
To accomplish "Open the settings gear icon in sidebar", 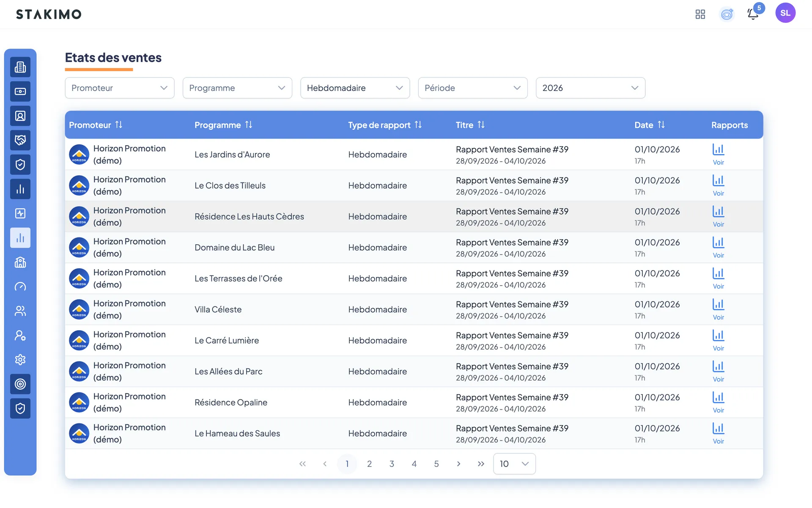I will (20, 359).
